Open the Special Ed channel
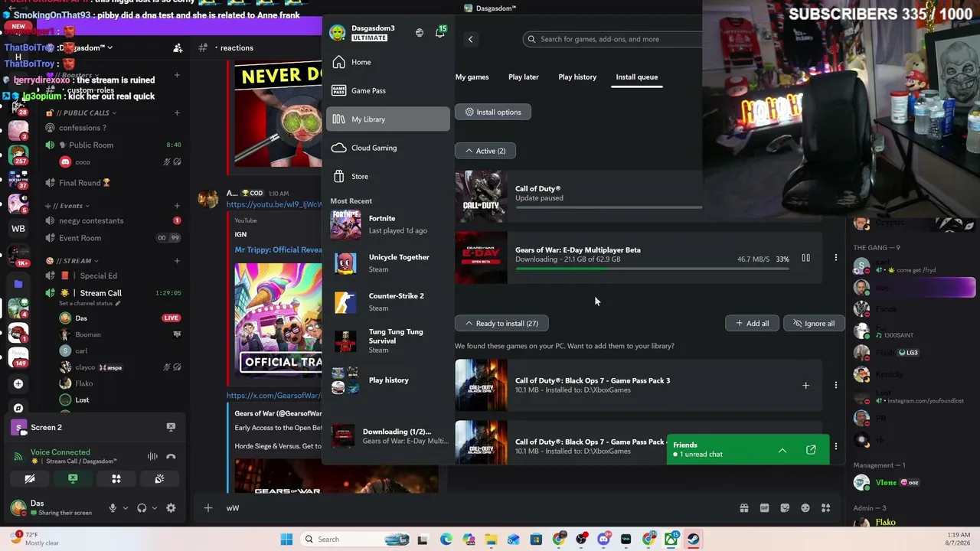Viewport: 980px width, 551px height. (x=113, y=275)
